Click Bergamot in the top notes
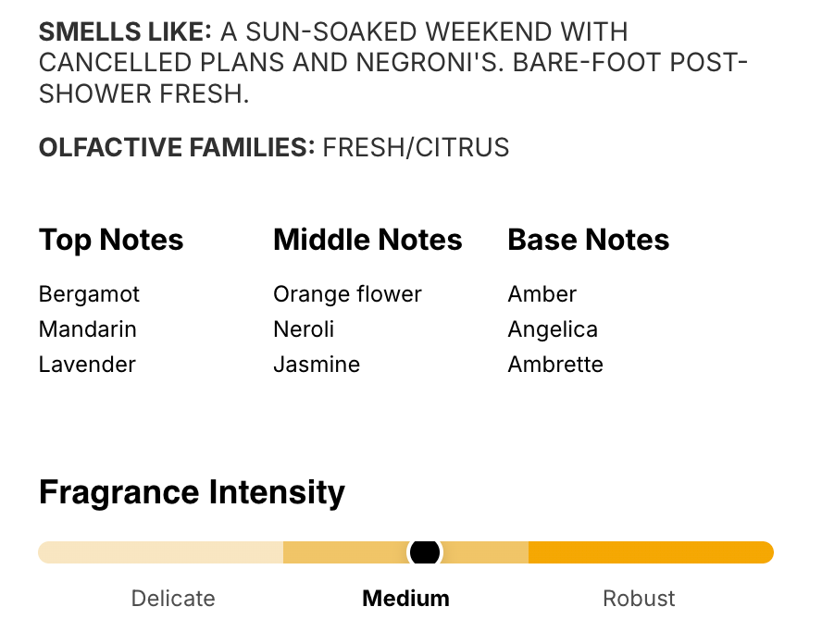 pos(89,294)
